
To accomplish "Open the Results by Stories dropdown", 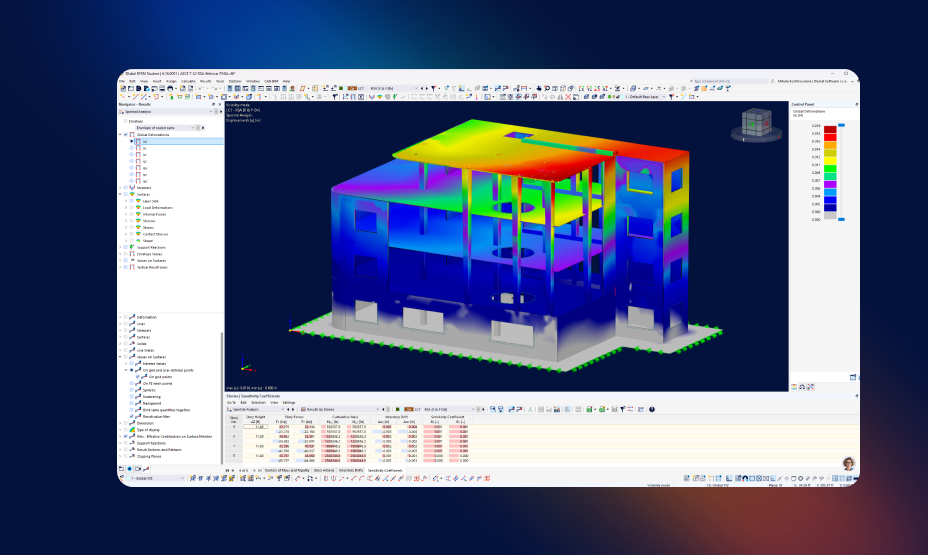I will (x=340, y=409).
